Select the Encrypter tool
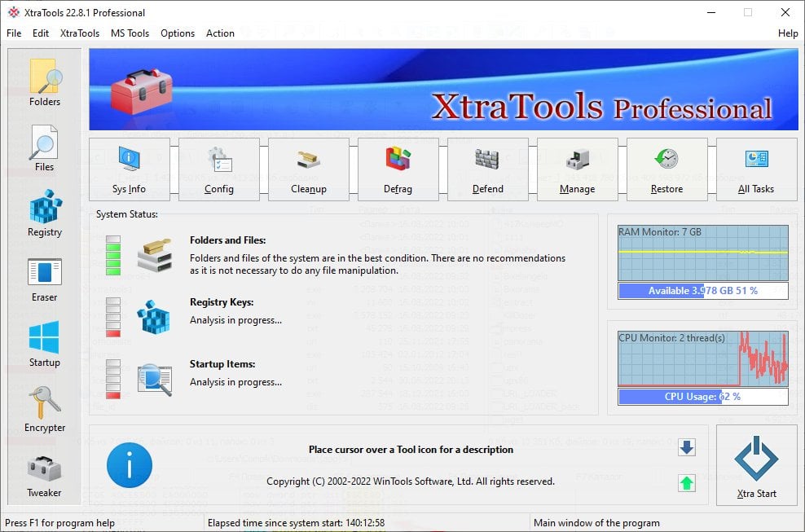Screen dimensions: 805x532 point(43,406)
